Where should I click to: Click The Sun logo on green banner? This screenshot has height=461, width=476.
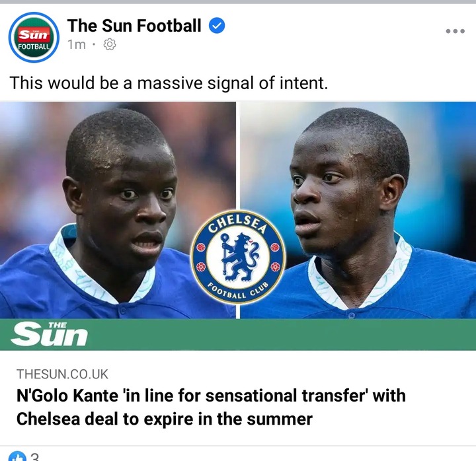[49, 334]
